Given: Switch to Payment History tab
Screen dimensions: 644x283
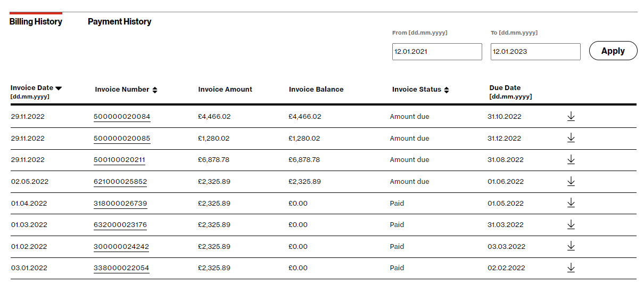Looking at the screenshot, I should coord(120,22).
